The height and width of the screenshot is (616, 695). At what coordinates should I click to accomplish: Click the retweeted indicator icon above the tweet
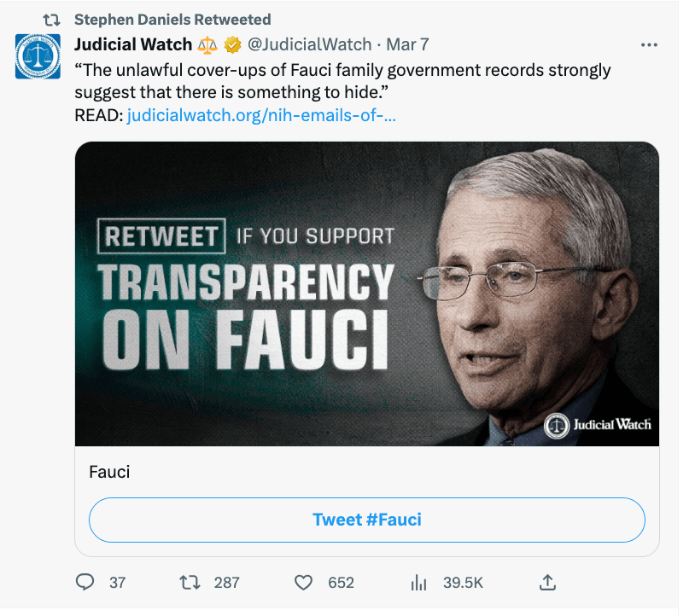click(51, 19)
